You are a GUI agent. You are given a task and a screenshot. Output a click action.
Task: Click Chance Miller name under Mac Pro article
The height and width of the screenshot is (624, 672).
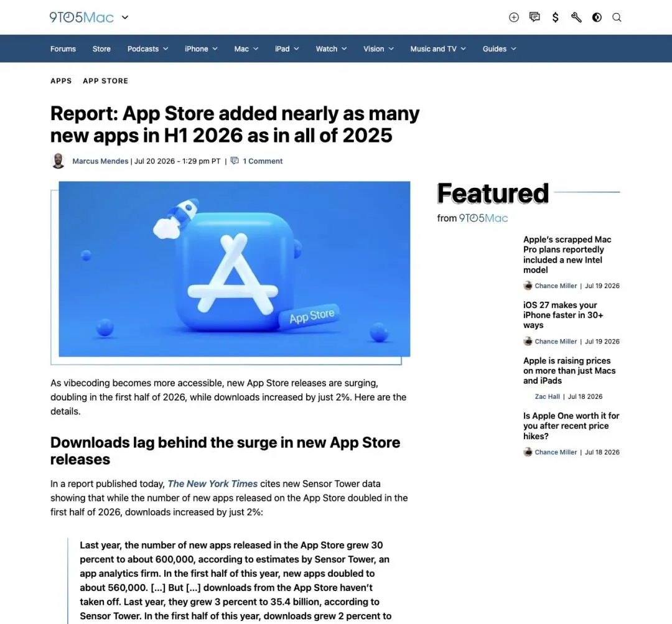pyautogui.click(x=556, y=286)
